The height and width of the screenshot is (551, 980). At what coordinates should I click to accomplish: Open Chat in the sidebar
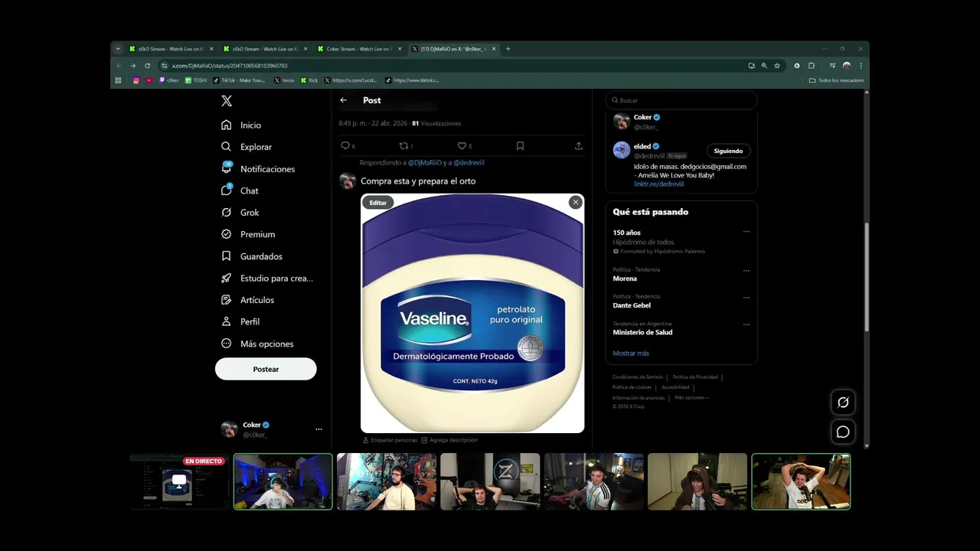click(240, 191)
